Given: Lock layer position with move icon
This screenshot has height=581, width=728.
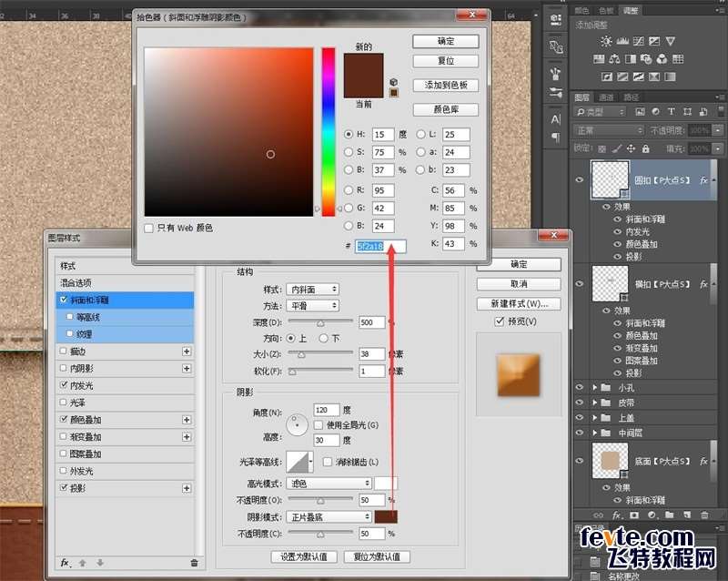Looking at the screenshot, I should pyautogui.click(x=631, y=148).
